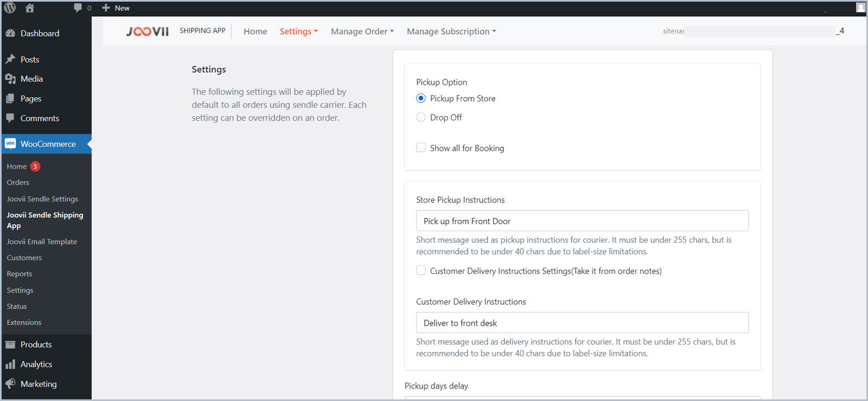Screen dimensions: 868x401
Task: Open WooCommerce Orders page link
Action: coord(18,182)
